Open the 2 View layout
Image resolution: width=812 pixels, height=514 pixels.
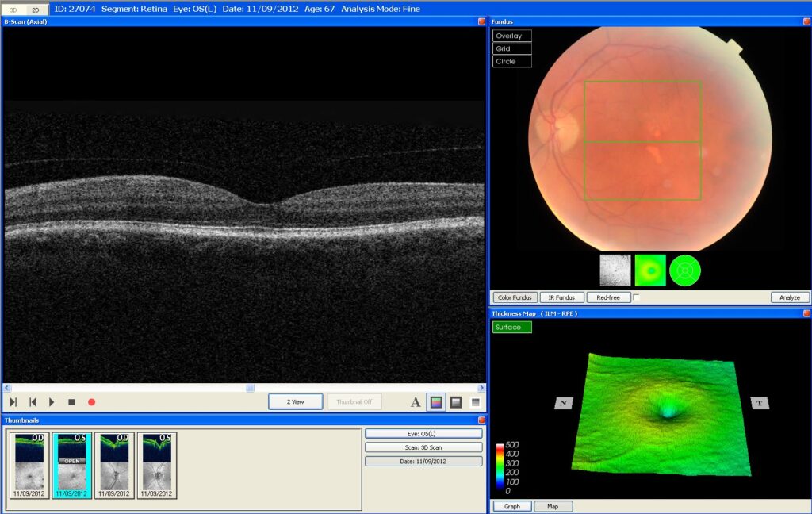point(295,401)
